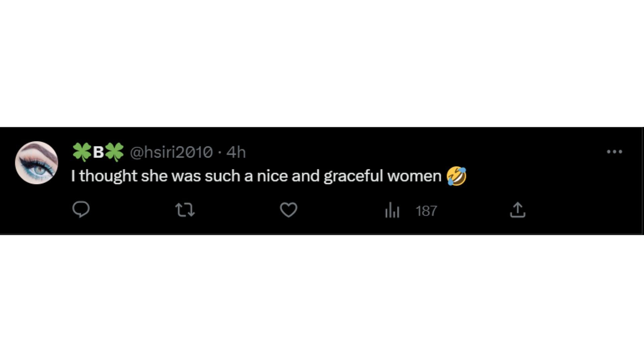Share the tweet using the upload arrow icon
The width and height of the screenshot is (644, 362).
click(518, 210)
